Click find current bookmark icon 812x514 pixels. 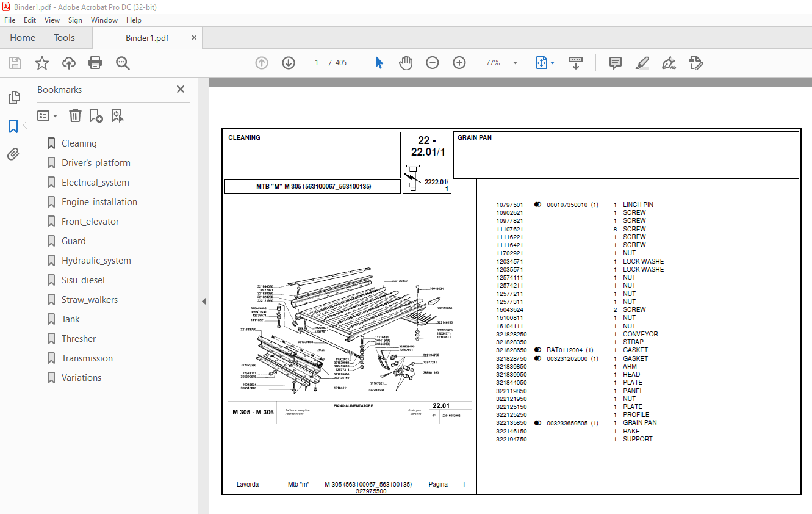point(118,115)
